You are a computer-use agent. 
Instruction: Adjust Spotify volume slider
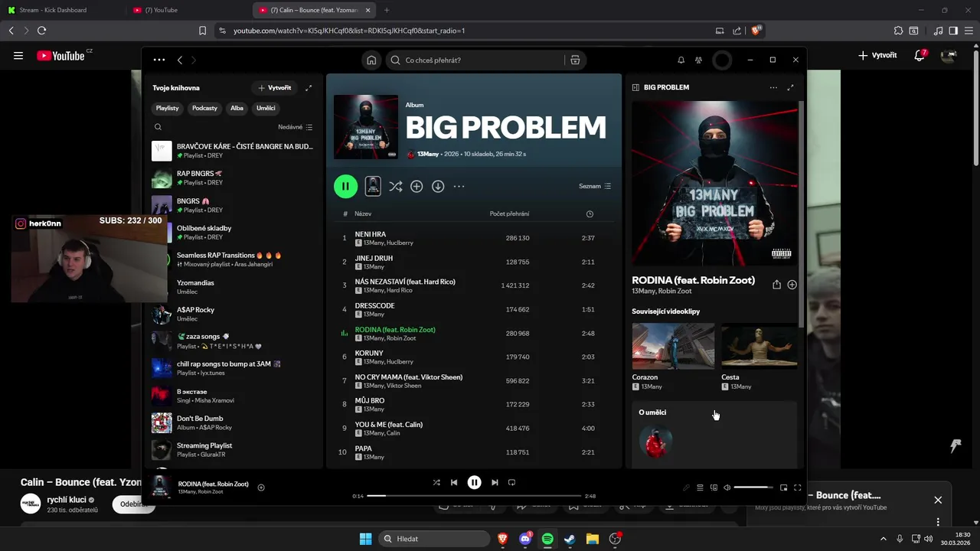coord(753,487)
